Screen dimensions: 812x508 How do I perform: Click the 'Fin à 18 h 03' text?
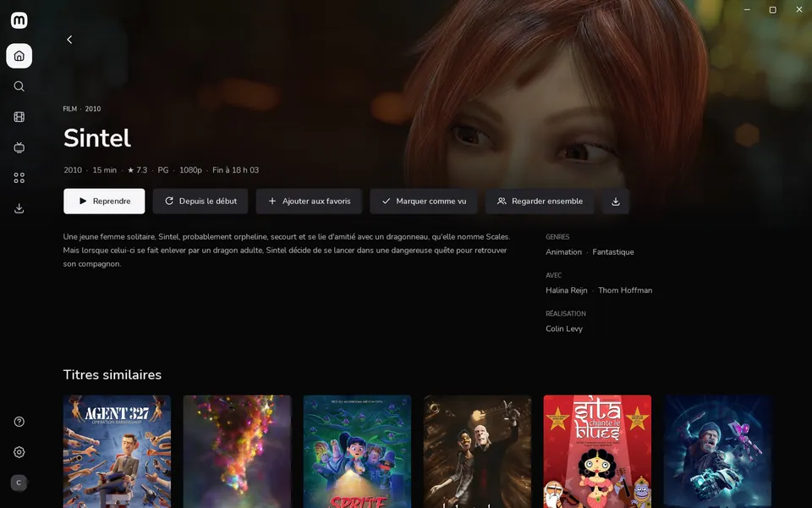coord(236,170)
